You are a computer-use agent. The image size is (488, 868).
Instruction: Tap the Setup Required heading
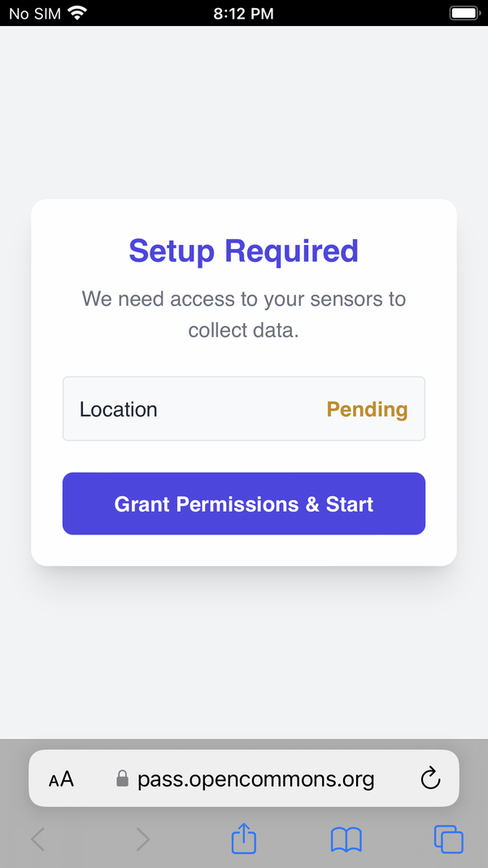pyautogui.click(x=244, y=251)
